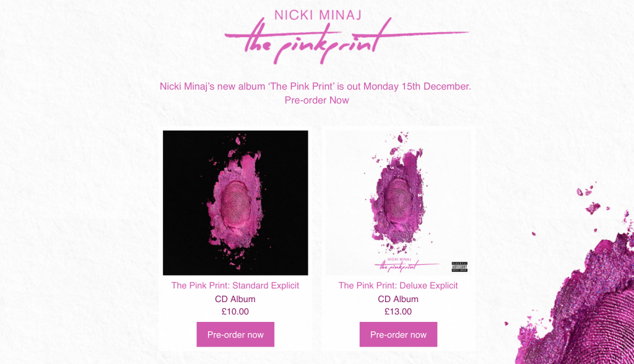Open 'The Pink Print: Deluxe Explicit' title link
Screen dimensions: 634x364
click(x=398, y=285)
